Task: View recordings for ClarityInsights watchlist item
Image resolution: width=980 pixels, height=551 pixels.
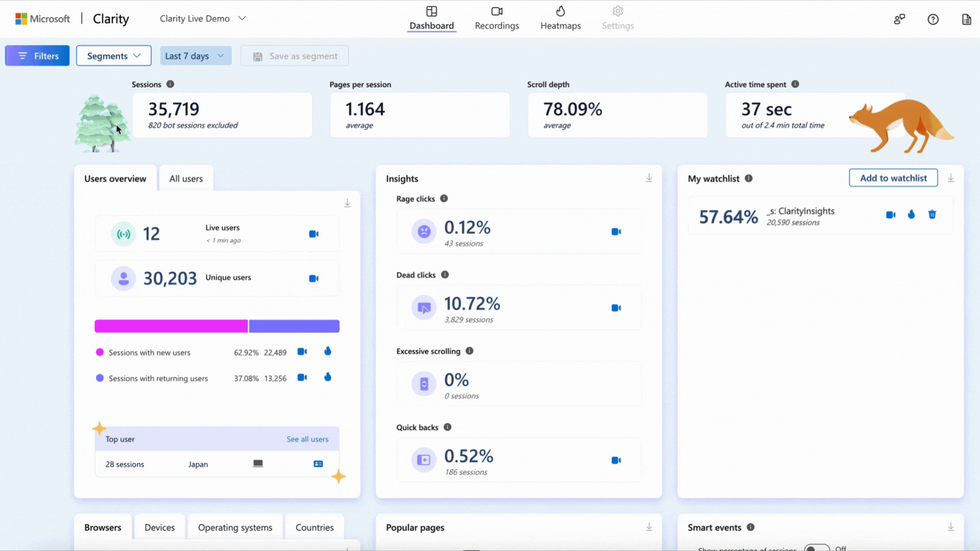Action: (891, 215)
